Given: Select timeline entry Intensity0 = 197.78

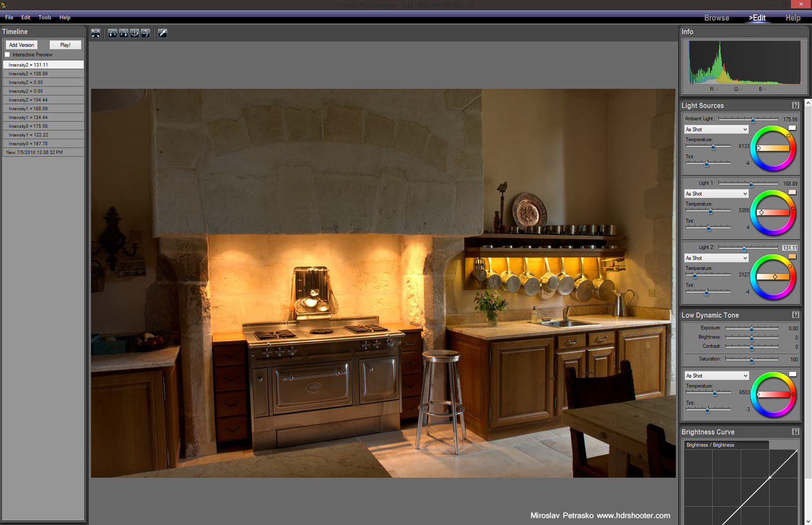Looking at the screenshot, I should tap(43, 143).
